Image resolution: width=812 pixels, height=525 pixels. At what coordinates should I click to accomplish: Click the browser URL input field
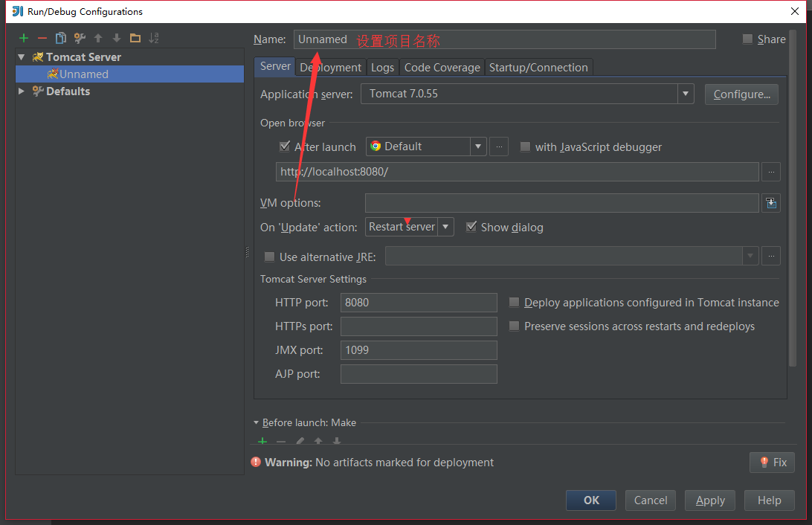(518, 172)
